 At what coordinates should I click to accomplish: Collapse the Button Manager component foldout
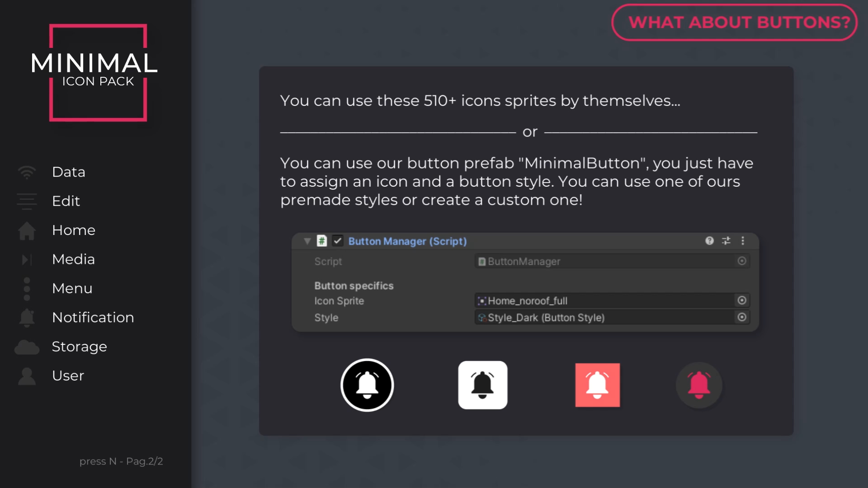pos(307,241)
